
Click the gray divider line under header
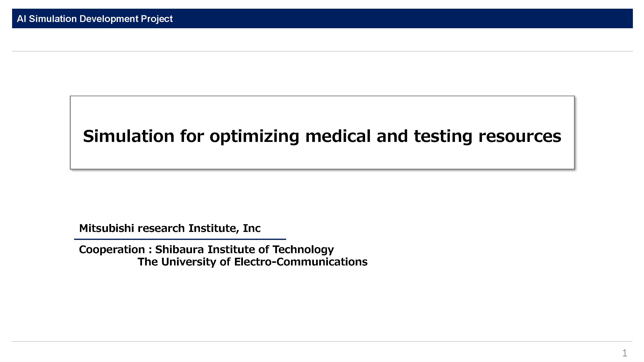point(322,51)
